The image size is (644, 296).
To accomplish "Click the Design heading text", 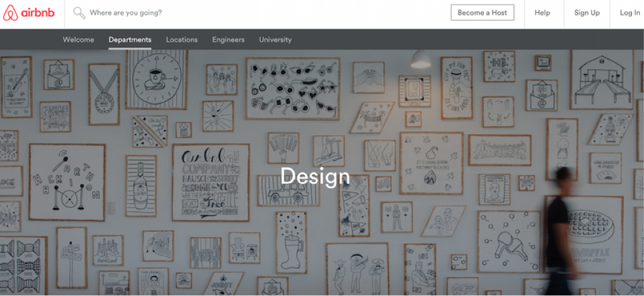I will [x=315, y=176].
